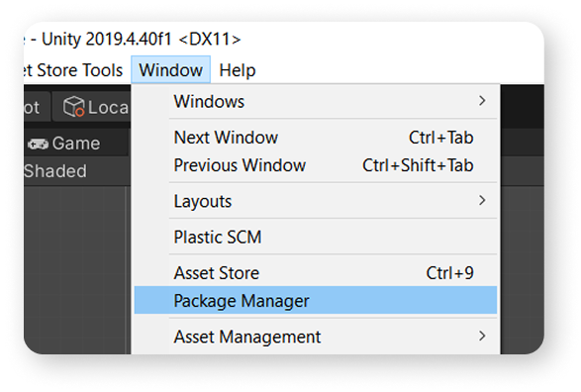Open the Shaded draw mode dropdown
This screenshot has height=392, width=581.
click(x=55, y=171)
